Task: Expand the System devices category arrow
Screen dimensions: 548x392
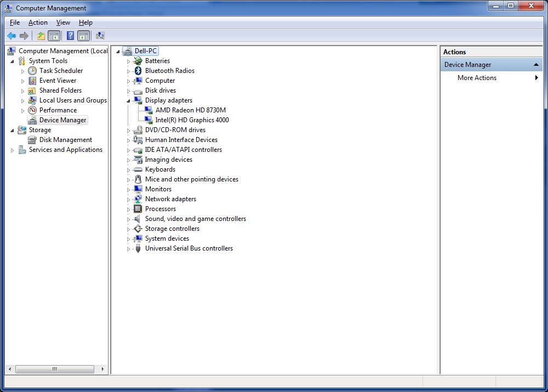Action: (x=128, y=239)
